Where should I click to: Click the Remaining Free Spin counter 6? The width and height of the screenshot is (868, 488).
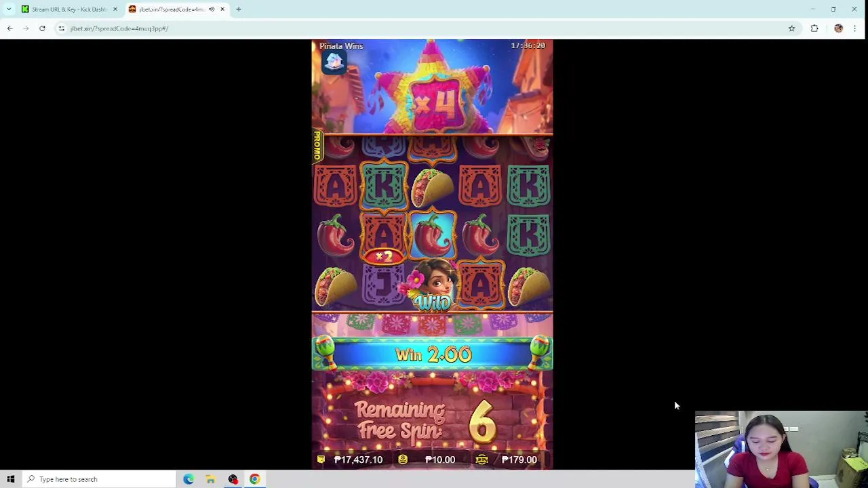click(482, 422)
